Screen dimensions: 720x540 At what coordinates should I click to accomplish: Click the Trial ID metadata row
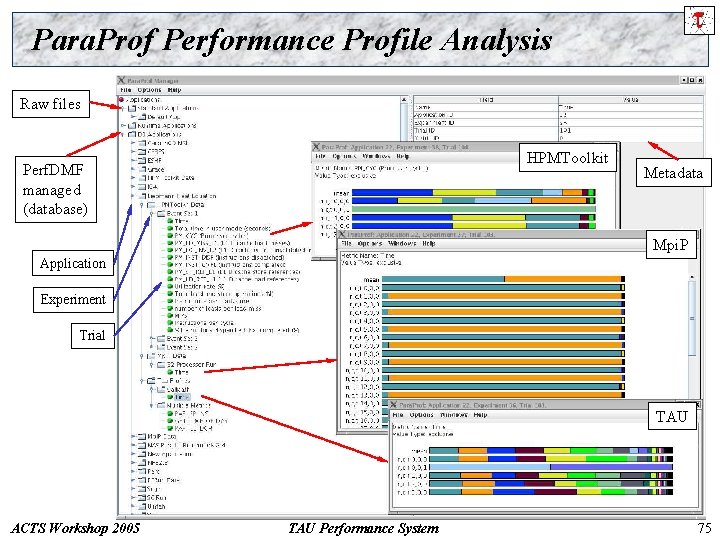[x=558, y=130]
